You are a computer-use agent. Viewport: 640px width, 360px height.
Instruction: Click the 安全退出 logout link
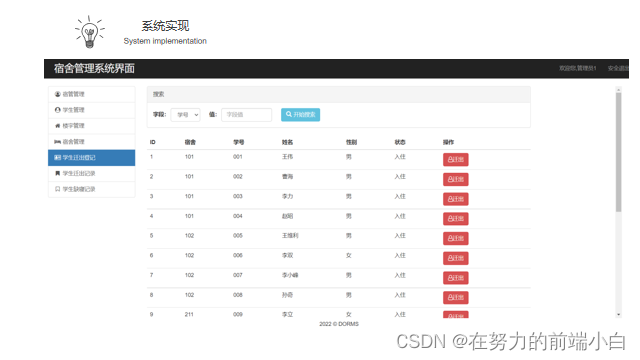(x=618, y=68)
